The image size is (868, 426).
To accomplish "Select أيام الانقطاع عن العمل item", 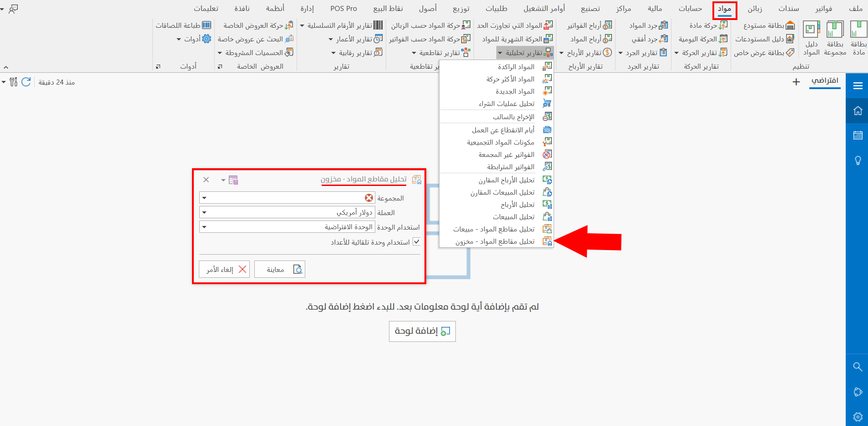I will tap(496, 130).
